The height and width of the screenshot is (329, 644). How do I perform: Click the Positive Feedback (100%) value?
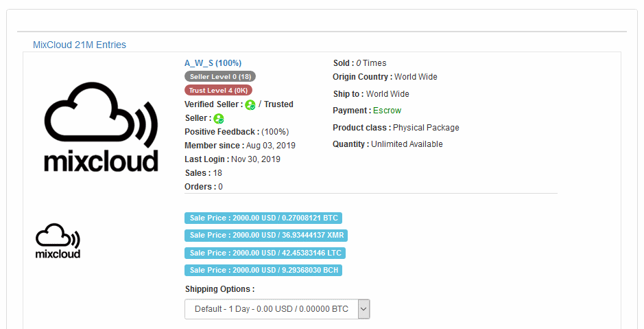point(275,132)
